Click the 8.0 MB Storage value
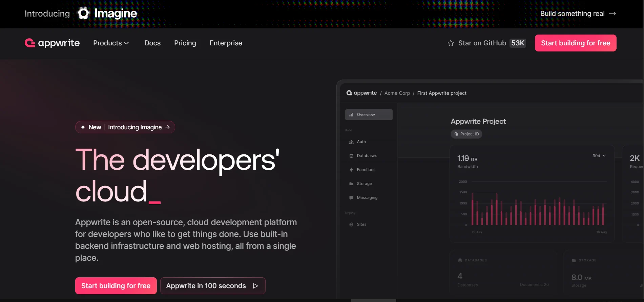This screenshot has width=644, height=302. click(x=581, y=278)
